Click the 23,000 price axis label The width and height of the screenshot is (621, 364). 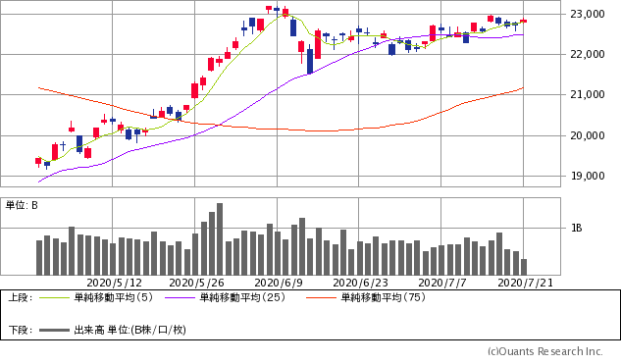[x=588, y=14]
